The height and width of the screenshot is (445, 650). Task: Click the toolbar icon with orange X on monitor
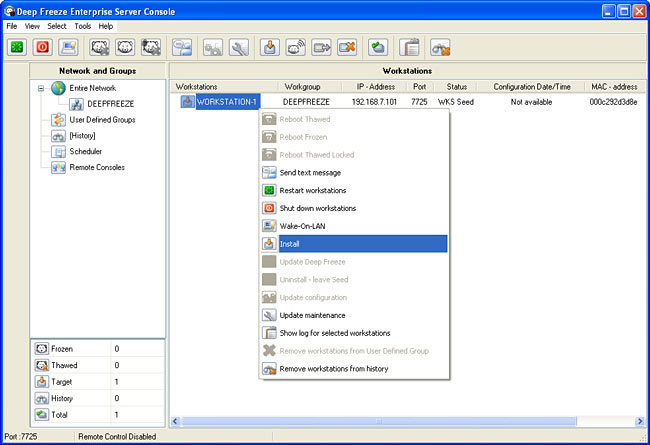(347, 47)
